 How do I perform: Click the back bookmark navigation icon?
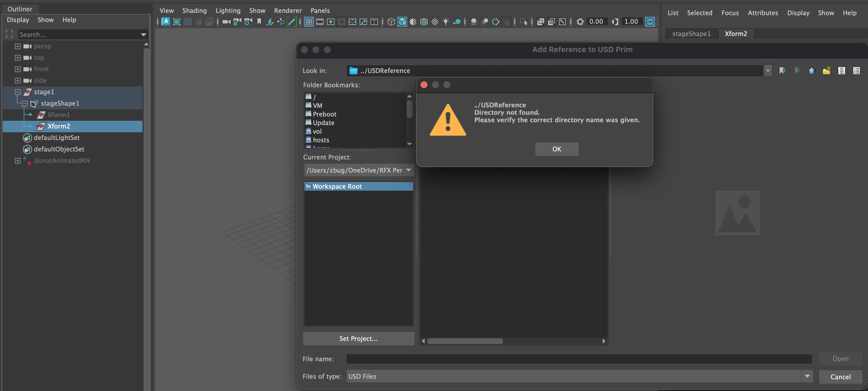782,70
